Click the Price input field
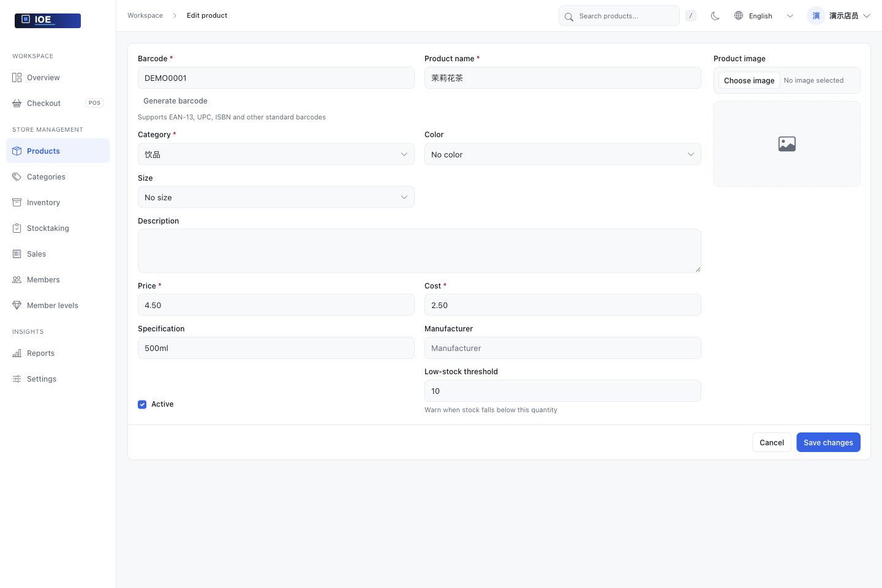 (x=276, y=305)
